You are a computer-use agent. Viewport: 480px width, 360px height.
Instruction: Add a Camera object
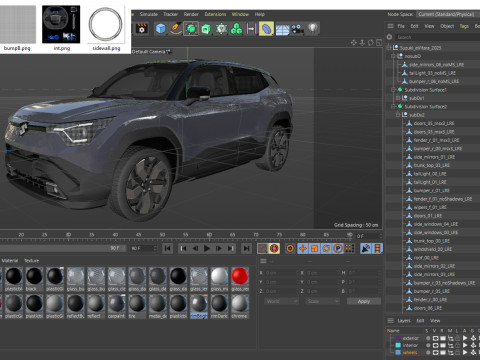pos(298,29)
